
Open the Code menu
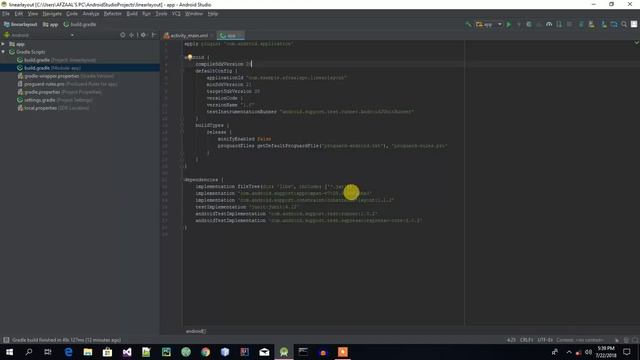tap(72, 14)
